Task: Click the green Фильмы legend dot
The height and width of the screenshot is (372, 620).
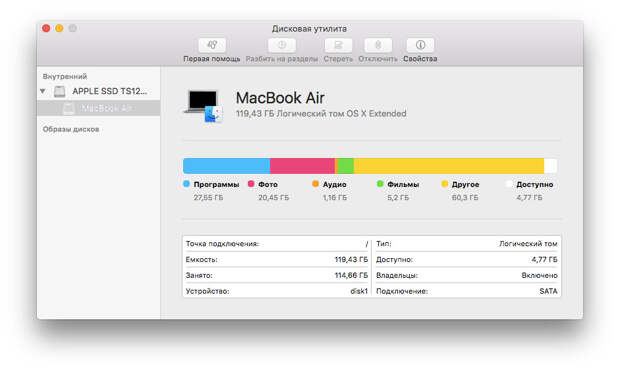Action: point(380,184)
